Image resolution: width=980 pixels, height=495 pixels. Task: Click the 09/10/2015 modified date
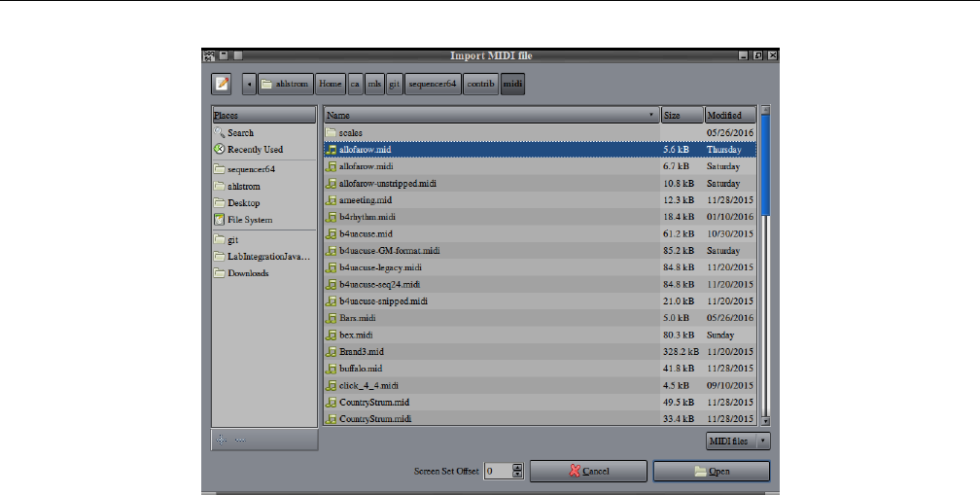click(x=730, y=386)
